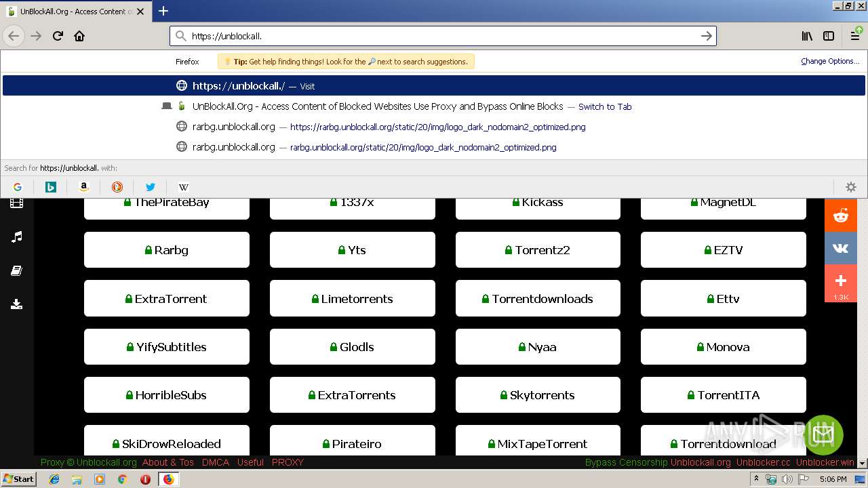Viewport: 868px width, 488px height.
Task: Click Change Options link
Action: 830,61
